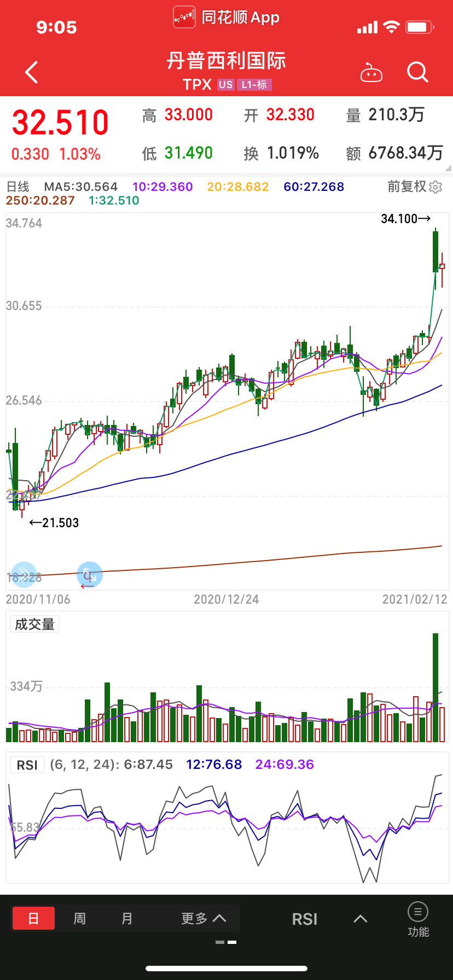Tap the 同花顺 App logo icon

(184, 17)
